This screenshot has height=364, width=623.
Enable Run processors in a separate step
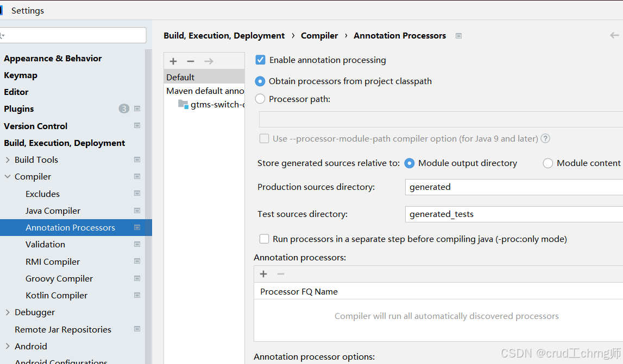click(x=264, y=239)
